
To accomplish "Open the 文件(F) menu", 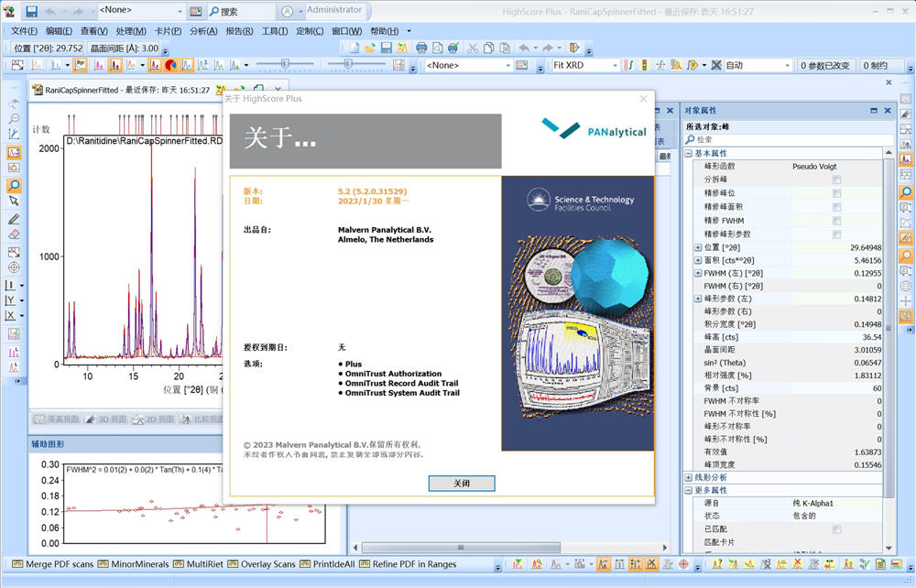I will [24, 31].
